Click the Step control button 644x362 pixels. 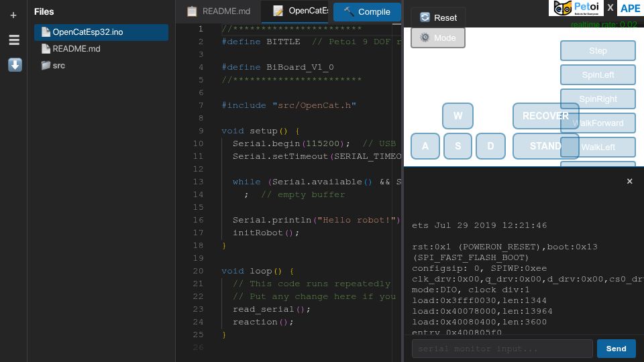[598, 51]
